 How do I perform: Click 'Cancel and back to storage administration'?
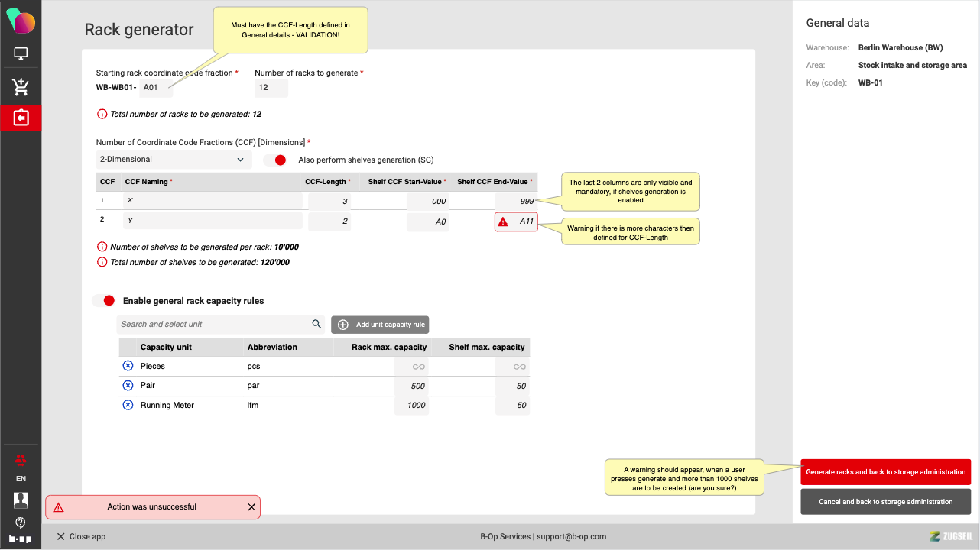tap(885, 502)
